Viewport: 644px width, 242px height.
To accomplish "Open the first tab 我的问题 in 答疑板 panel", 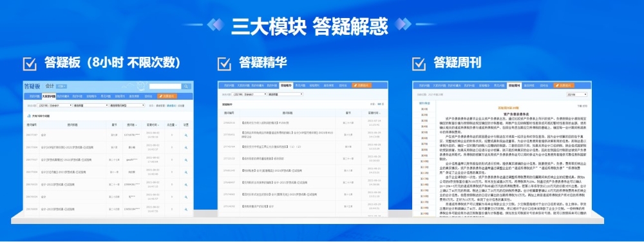I will [x=35, y=96].
